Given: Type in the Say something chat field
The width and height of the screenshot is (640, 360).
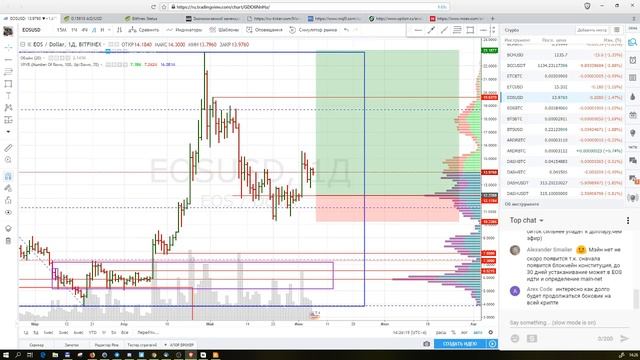Looking at the screenshot, I should [568, 322].
